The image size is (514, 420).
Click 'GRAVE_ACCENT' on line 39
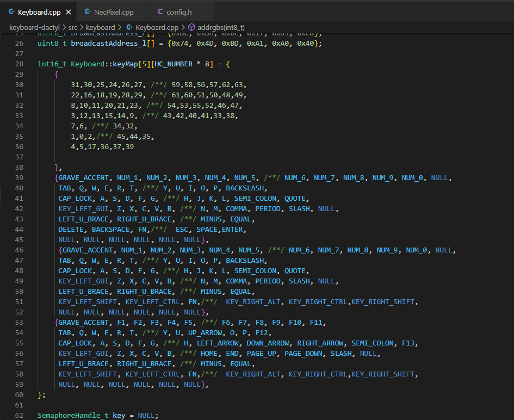84,178
